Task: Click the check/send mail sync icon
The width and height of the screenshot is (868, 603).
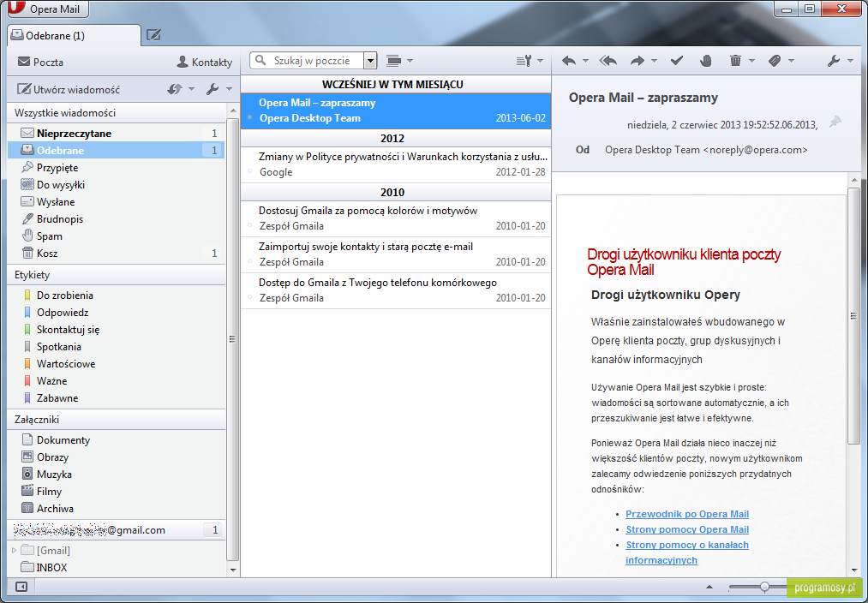Action: (x=175, y=89)
